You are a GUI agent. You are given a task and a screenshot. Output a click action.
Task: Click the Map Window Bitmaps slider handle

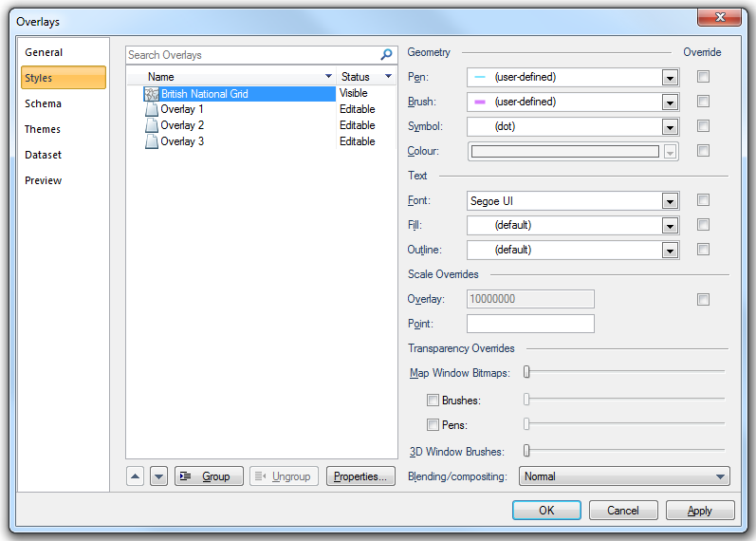(526, 372)
